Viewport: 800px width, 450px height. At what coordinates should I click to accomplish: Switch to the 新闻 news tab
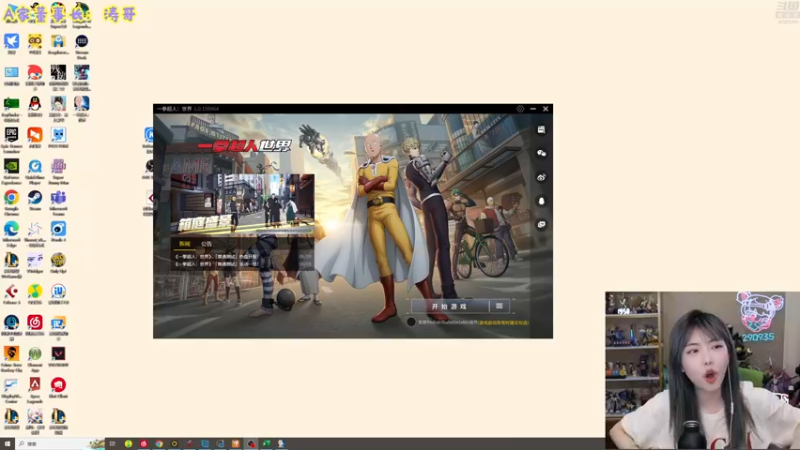[184, 244]
